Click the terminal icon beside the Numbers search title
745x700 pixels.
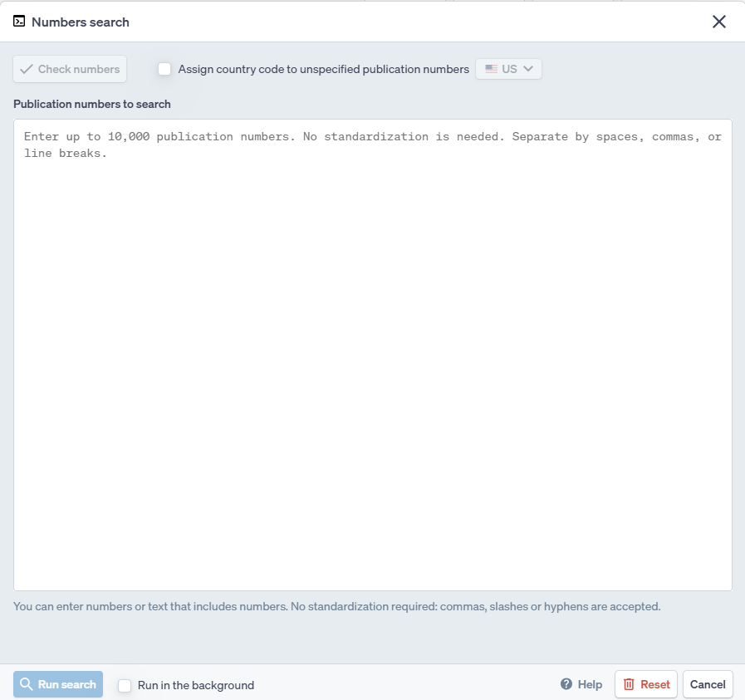[x=19, y=22]
